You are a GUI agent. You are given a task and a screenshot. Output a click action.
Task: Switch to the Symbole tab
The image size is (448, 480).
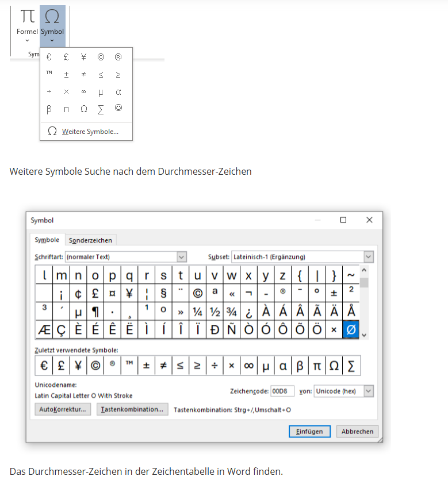tap(47, 240)
